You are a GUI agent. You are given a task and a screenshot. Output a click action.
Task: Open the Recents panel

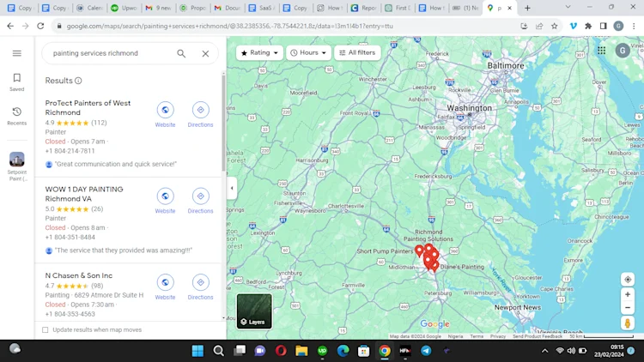pos(17,116)
